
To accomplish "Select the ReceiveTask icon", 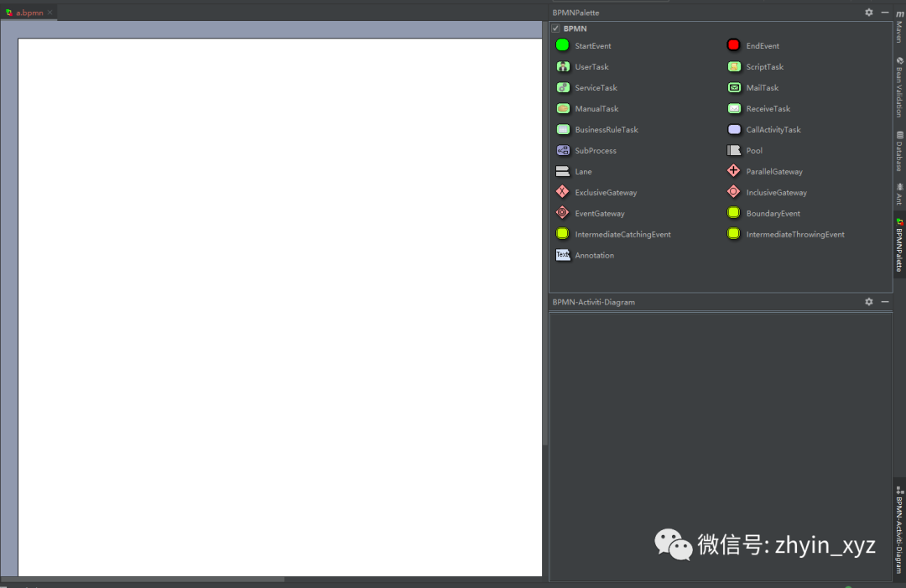I will tap(734, 108).
